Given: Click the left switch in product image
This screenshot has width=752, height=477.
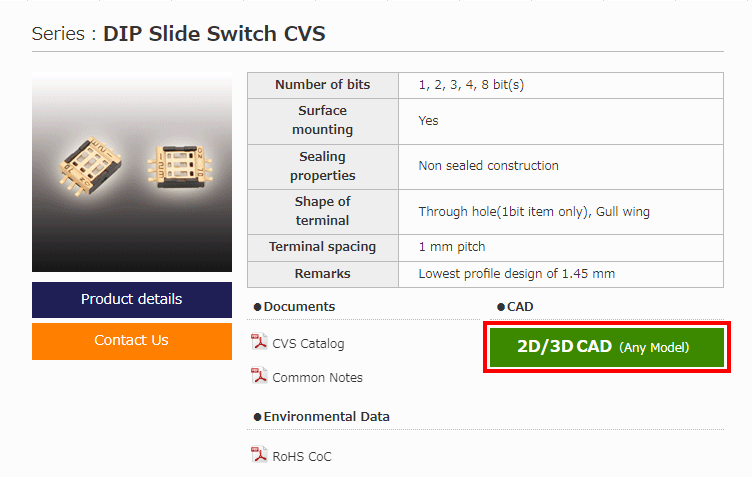Looking at the screenshot, I should pos(90,166).
